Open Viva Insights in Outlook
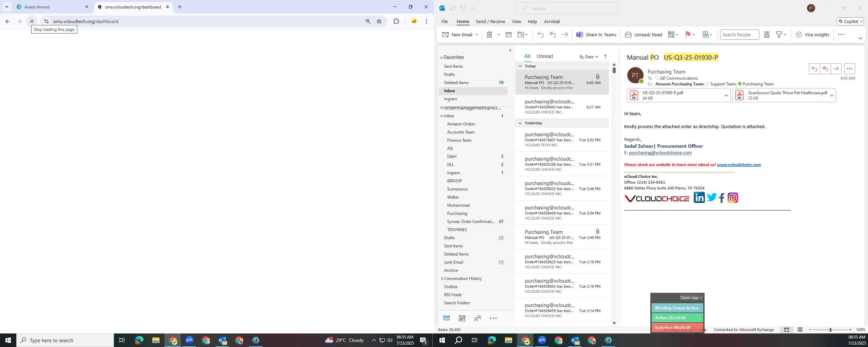The height and width of the screenshot is (347, 868). [812, 35]
